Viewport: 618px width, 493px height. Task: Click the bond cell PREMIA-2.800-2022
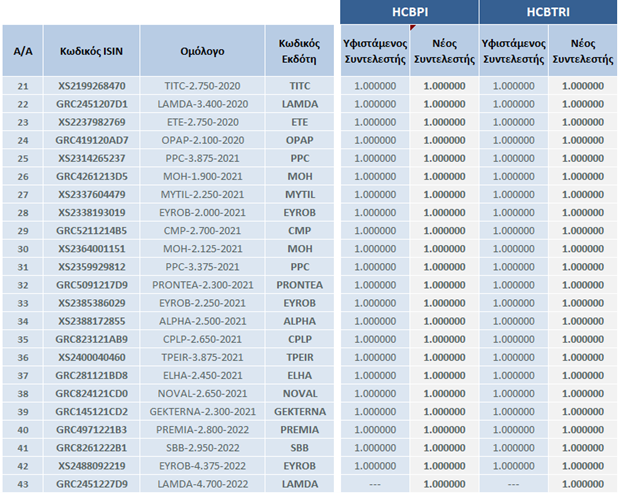(202, 428)
